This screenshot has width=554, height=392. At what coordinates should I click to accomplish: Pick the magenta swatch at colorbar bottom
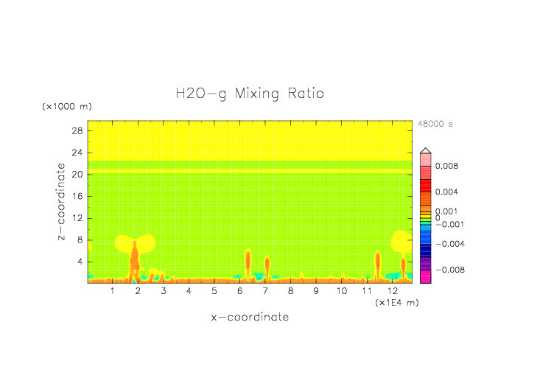(x=425, y=276)
